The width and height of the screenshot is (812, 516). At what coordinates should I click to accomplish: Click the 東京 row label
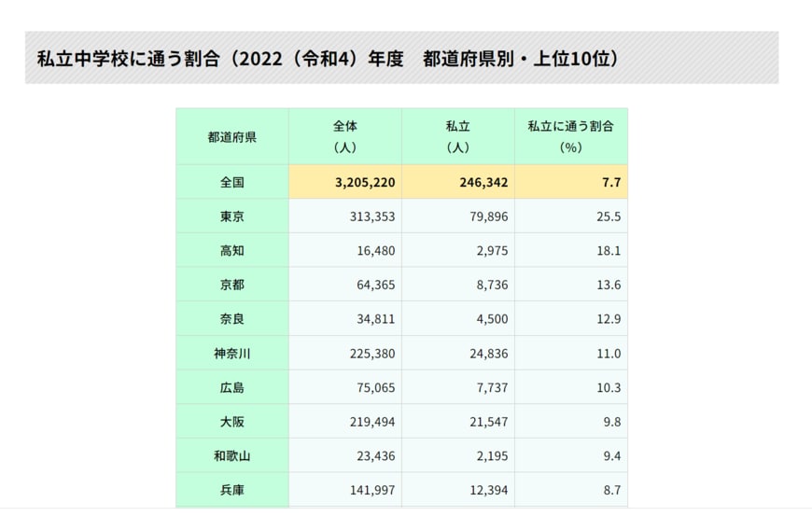click(232, 216)
